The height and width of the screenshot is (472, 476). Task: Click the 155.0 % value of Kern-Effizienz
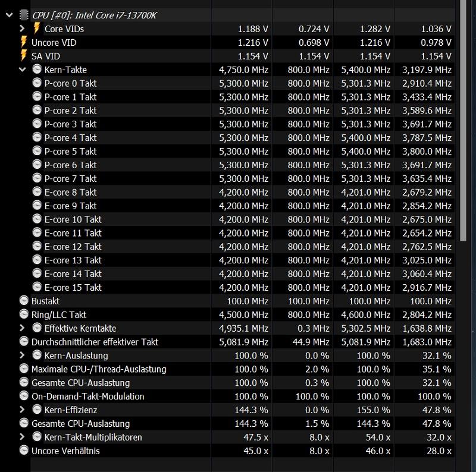pyautogui.click(x=374, y=410)
